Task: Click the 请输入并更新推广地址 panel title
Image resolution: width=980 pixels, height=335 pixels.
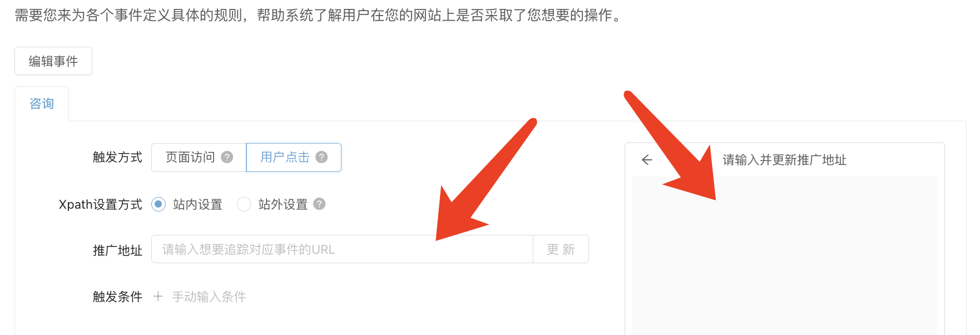Action: point(784,160)
